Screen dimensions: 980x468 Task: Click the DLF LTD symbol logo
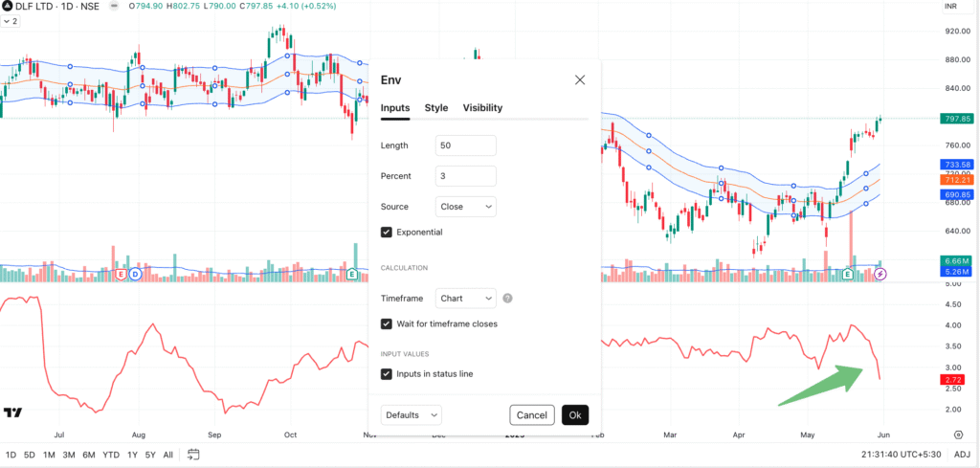(x=7, y=7)
